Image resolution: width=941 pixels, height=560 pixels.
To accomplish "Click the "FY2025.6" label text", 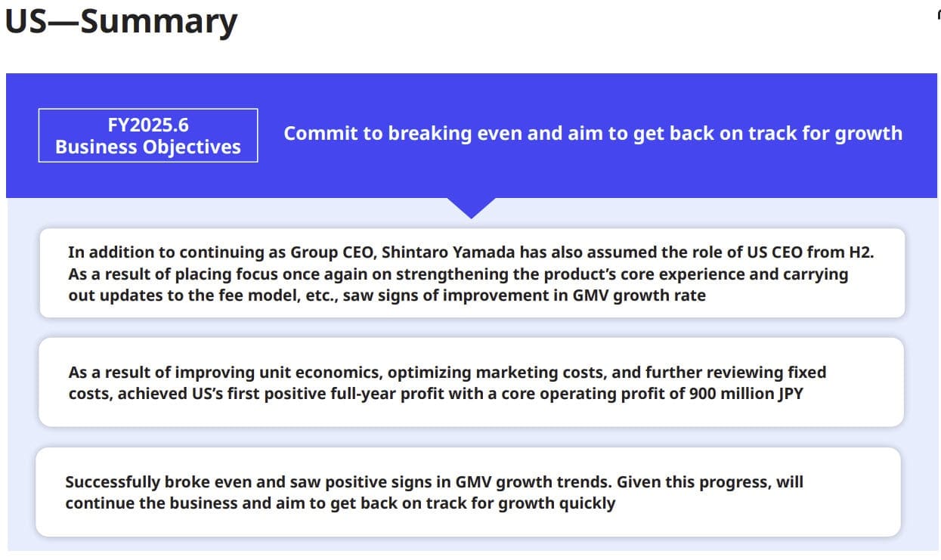I will click(148, 125).
